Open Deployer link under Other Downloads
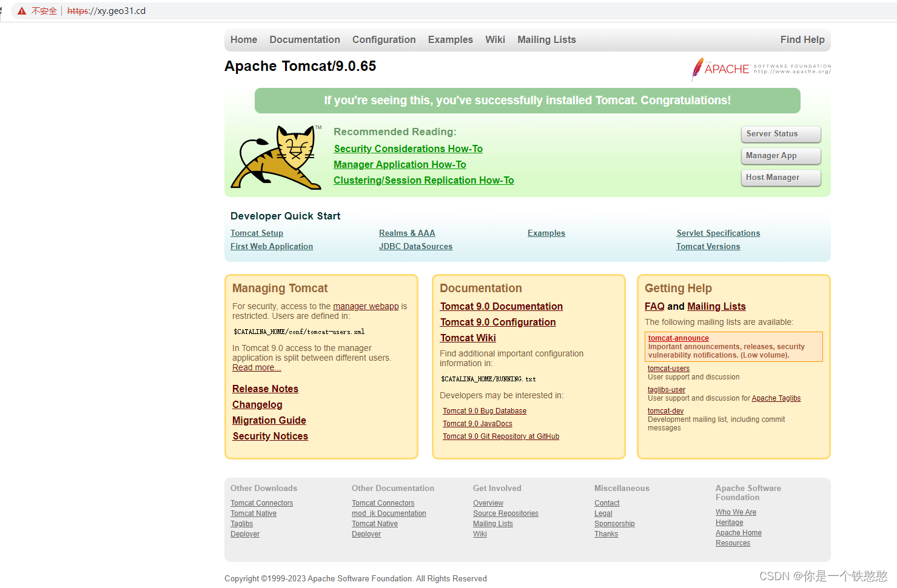This screenshot has width=897, height=588. (244, 534)
